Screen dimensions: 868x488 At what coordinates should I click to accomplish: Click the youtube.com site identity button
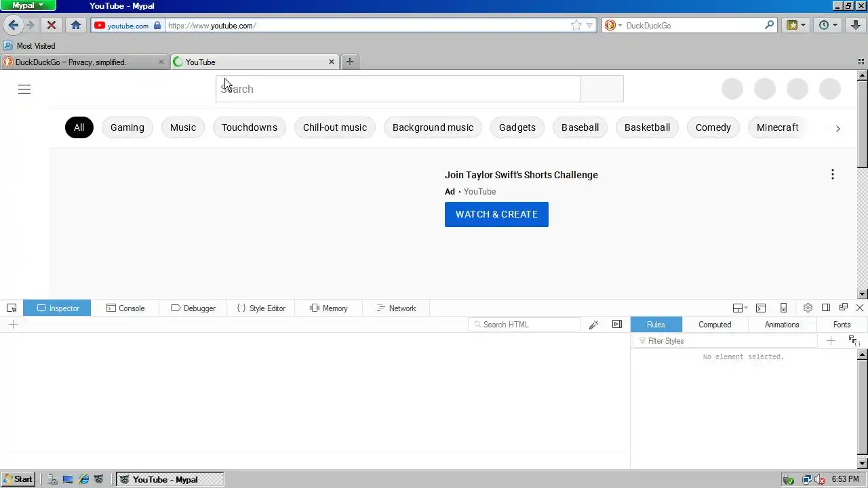(x=127, y=25)
